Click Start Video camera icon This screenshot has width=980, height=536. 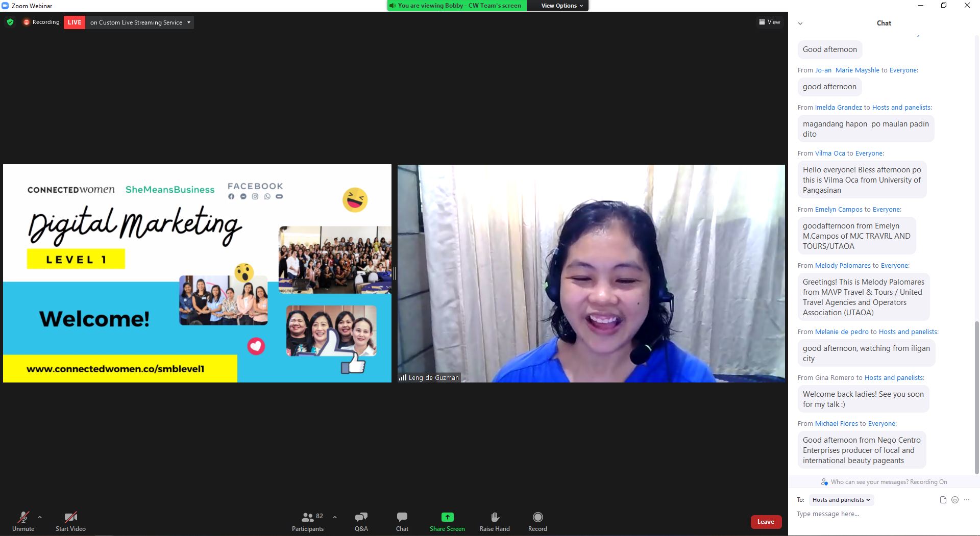point(70,517)
